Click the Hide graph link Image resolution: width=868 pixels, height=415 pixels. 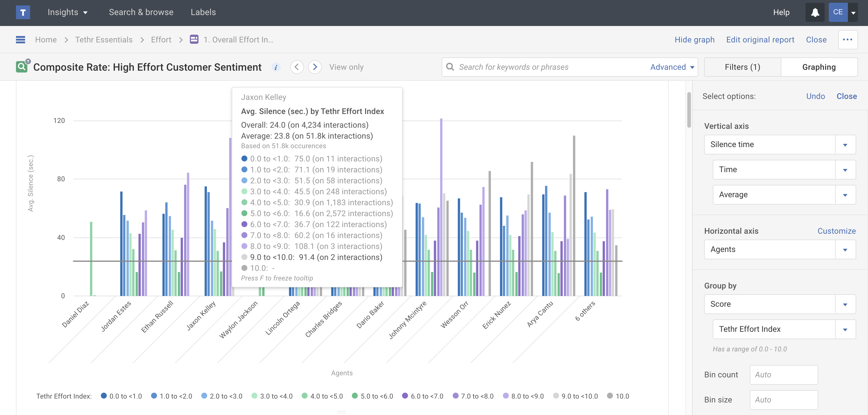click(694, 40)
